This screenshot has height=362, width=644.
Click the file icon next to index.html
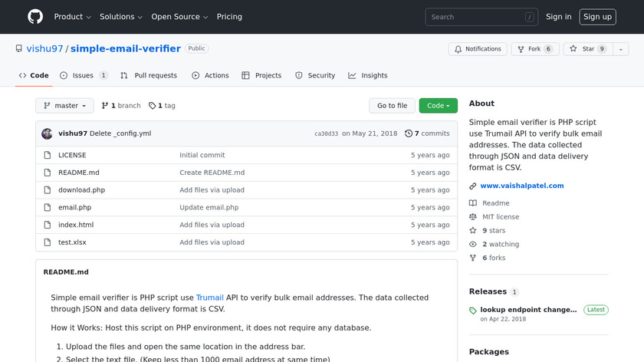pyautogui.click(x=48, y=225)
